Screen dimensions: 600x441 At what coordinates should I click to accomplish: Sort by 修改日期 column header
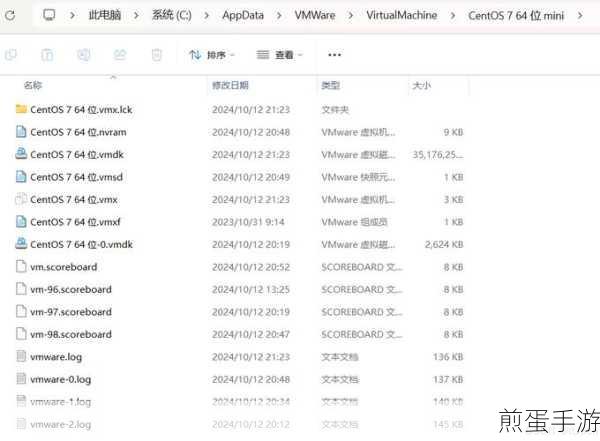click(230, 85)
